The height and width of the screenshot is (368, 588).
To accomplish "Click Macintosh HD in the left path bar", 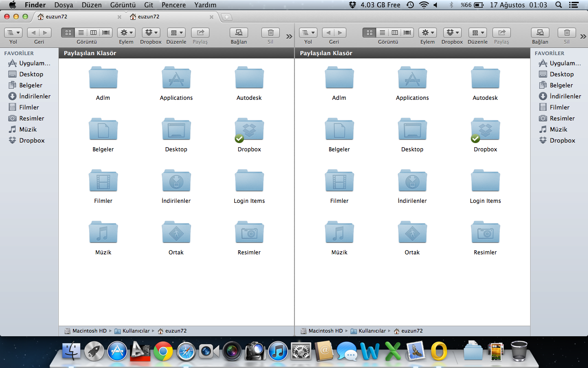I will pyautogui.click(x=89, y=331).
